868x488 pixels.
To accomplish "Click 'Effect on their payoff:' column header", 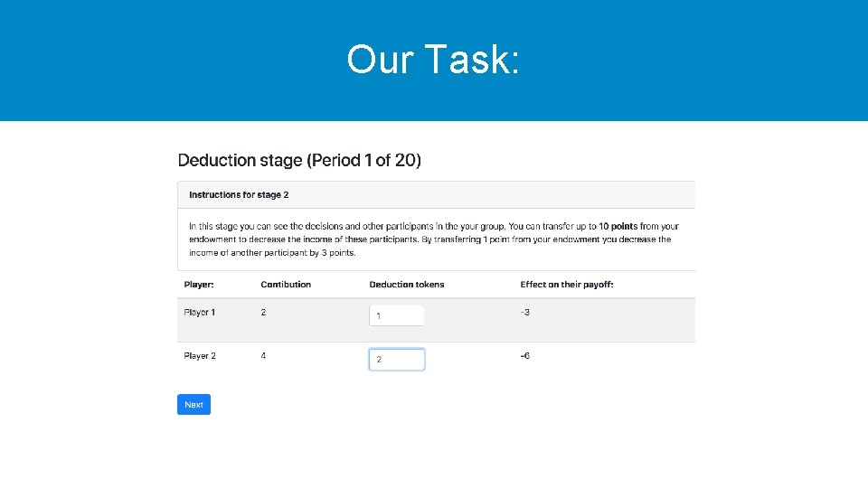I will point(567,285).
